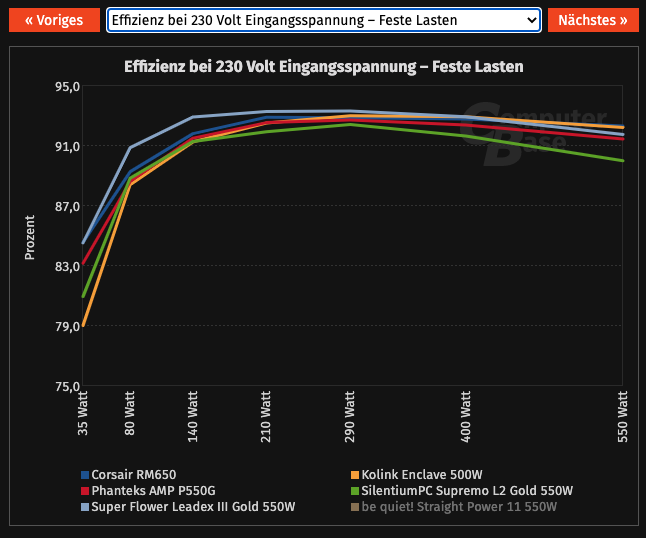The height and width of the screenshot is (538, 646).
Task: Click the 210 Watt axis label
Action: 266,417
